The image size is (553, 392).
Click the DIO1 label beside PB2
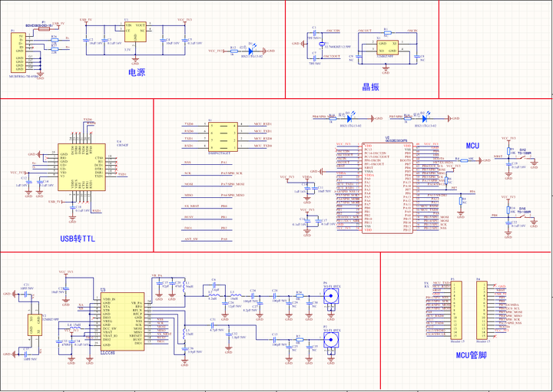188,228
